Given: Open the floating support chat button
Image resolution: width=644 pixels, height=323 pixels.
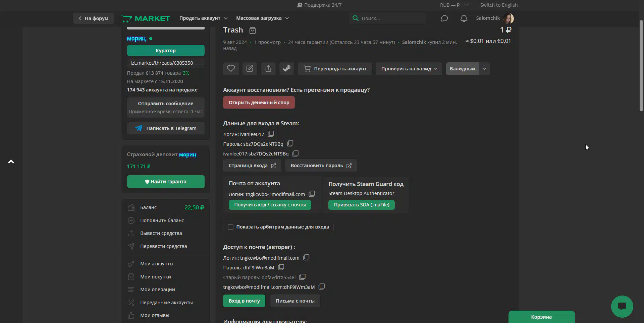Looking at the screenshot, I should click(x=622, y=306).
